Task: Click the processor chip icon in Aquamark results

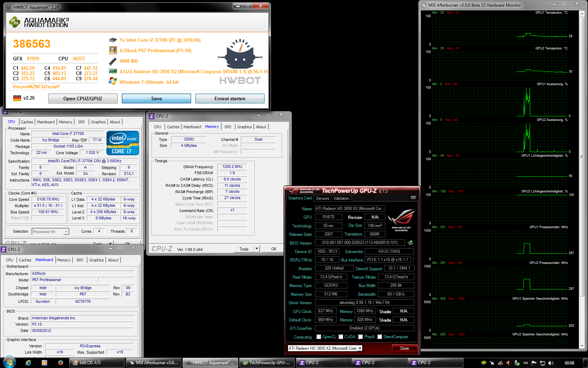Action: tap(113, 40)
